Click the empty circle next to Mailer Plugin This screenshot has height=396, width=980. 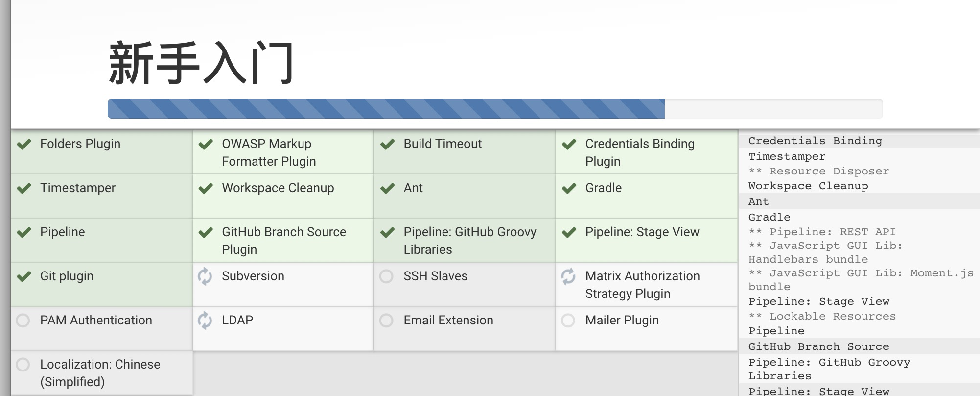[568, 321]
